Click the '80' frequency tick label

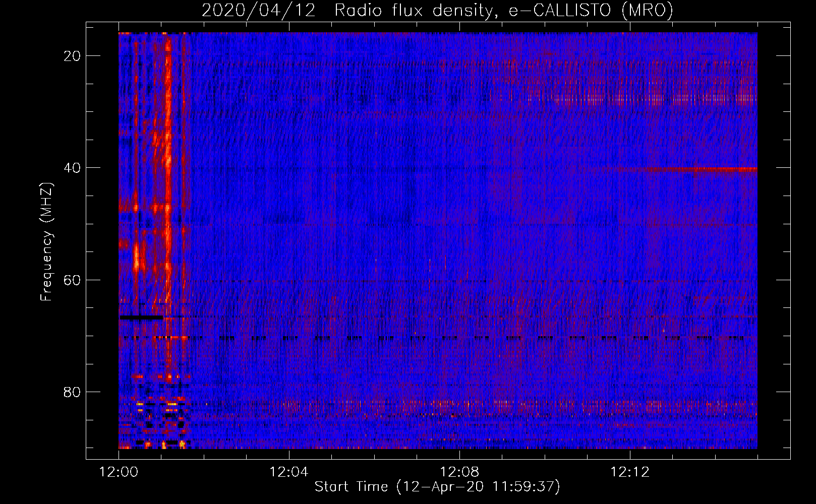(72, 392)
